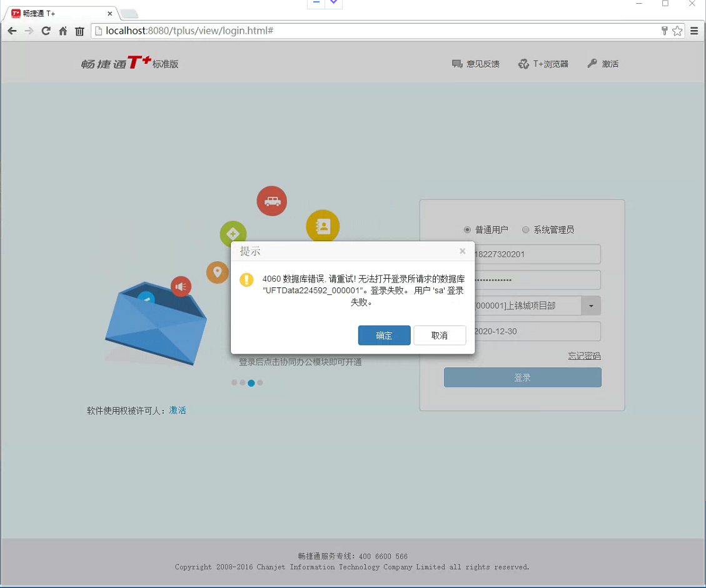Open a new browser tab
Screen dimensions: 706x588
point(129,12)
